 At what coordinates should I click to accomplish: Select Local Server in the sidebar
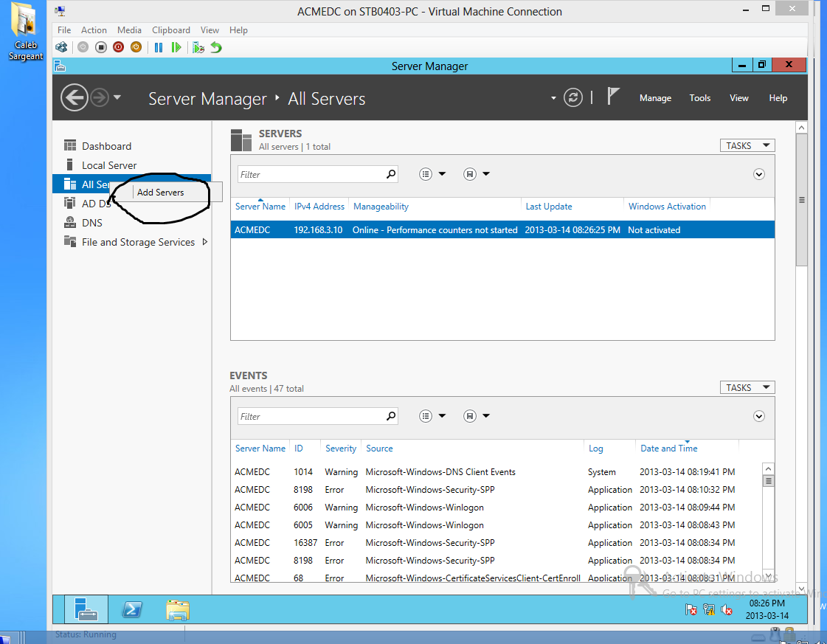tap(109, 166)
